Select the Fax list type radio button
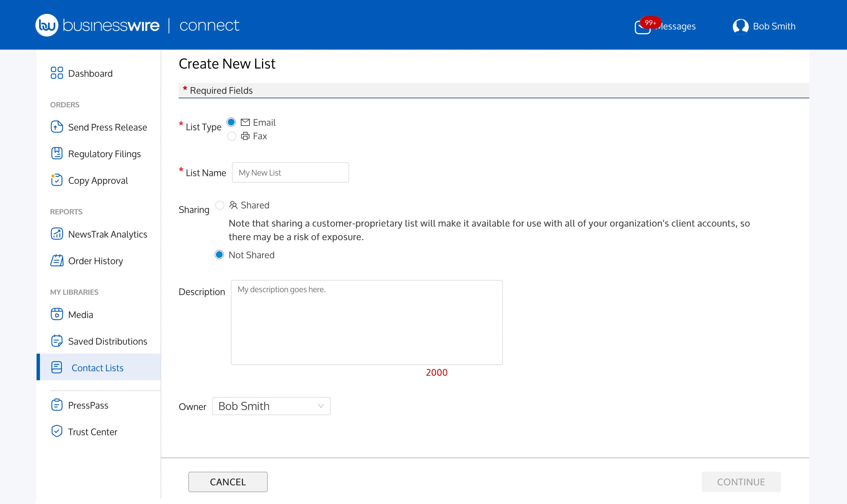847x504 pixels. click(x=231, y=136)
